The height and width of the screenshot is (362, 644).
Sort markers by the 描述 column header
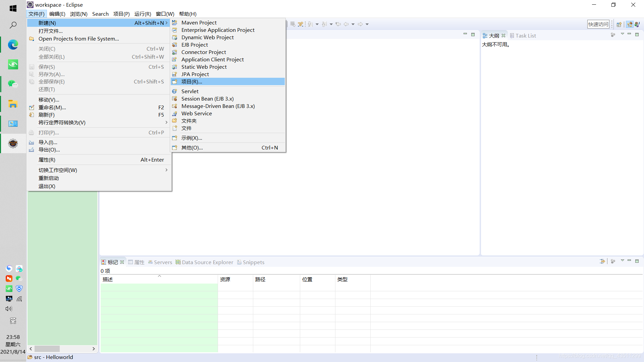[x=159, y=279]
